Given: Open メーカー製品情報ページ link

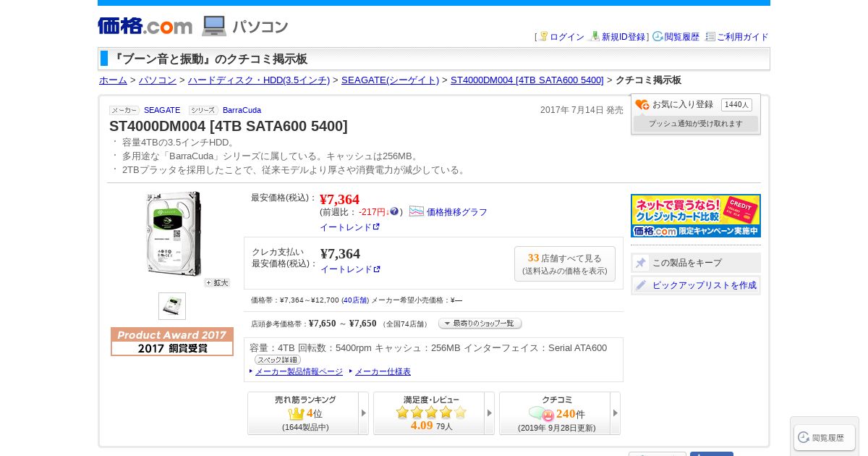Looking at the screenshot, I should coord(299,372).
